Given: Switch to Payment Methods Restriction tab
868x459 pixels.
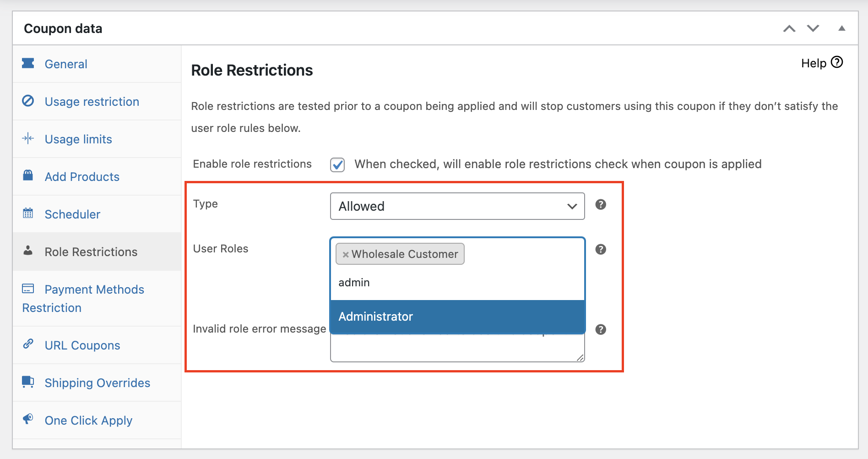Looking at the screenshot, I should coord(94,290).
